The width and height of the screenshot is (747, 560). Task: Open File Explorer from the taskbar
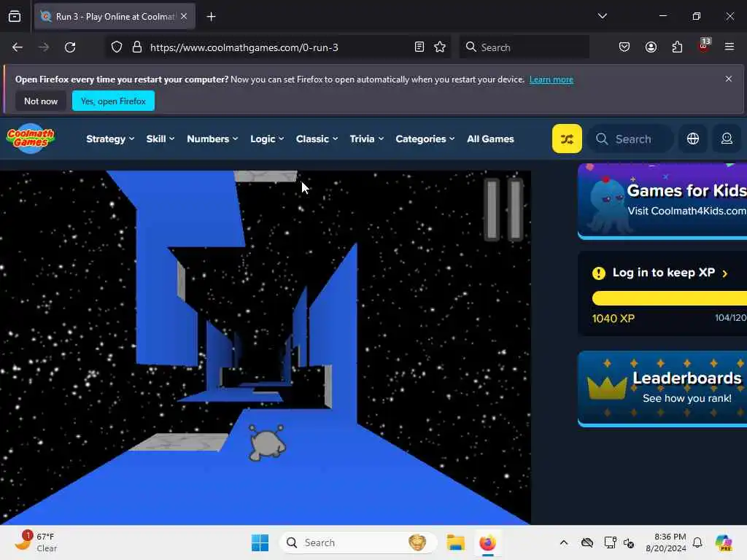455,542
